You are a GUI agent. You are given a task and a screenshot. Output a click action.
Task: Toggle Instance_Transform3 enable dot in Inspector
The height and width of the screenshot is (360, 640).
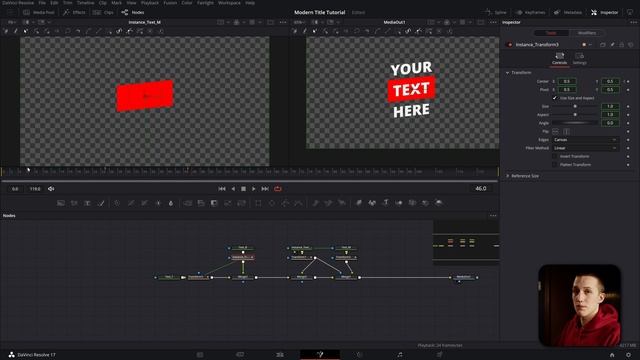509,44
